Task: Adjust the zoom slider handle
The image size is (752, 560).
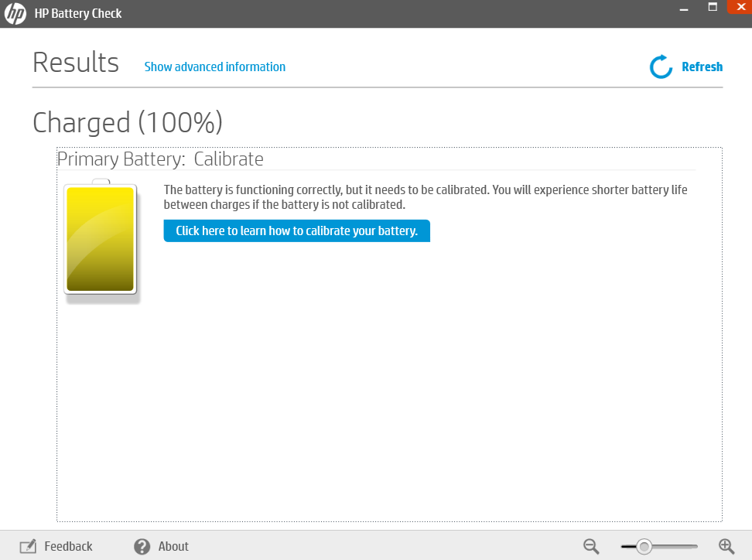Action: pyautogui.click(x=644, y=546)
